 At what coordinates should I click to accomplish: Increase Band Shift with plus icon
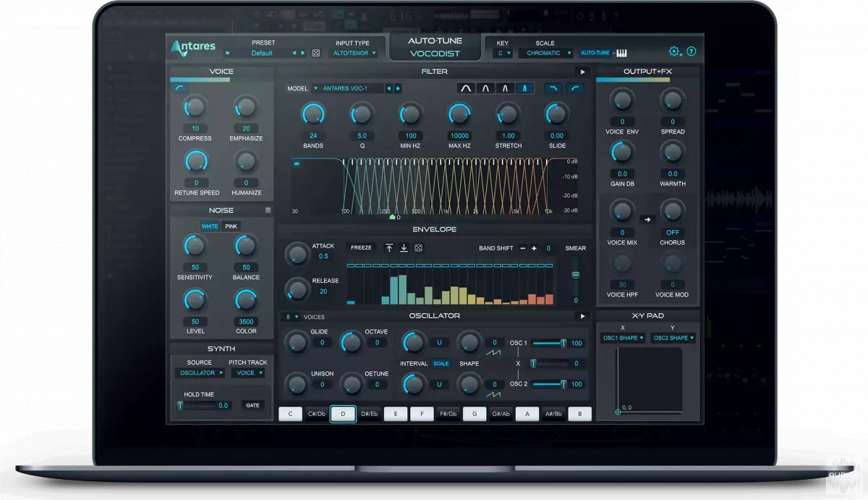535,248
